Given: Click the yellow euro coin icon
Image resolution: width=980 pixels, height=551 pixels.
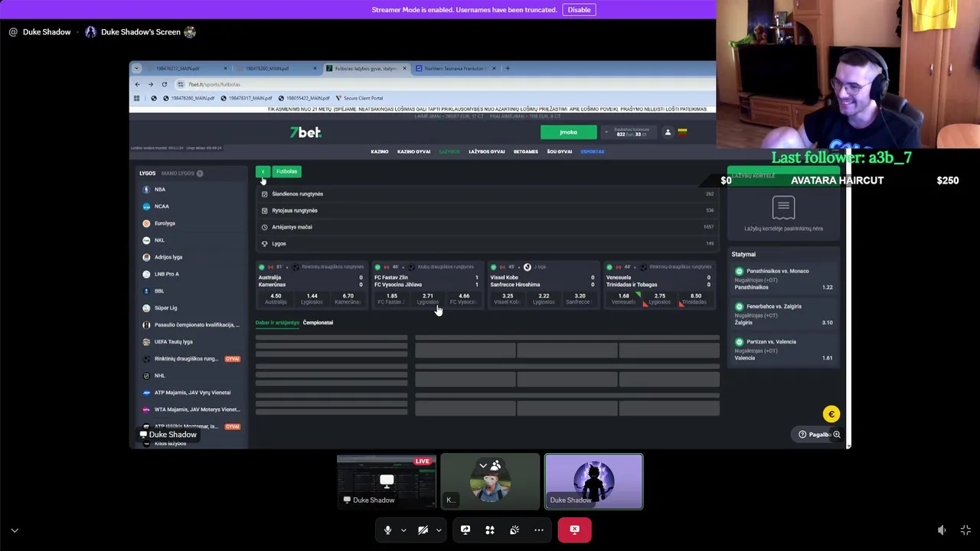Looking at the screenshot, I should pyautogui.click(x=831, y=414).
